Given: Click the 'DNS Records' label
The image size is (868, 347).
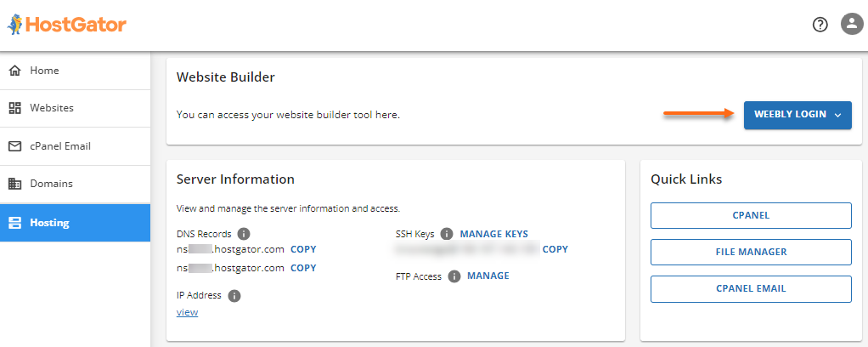Looking at the screenshot, I should click(205, 233).
